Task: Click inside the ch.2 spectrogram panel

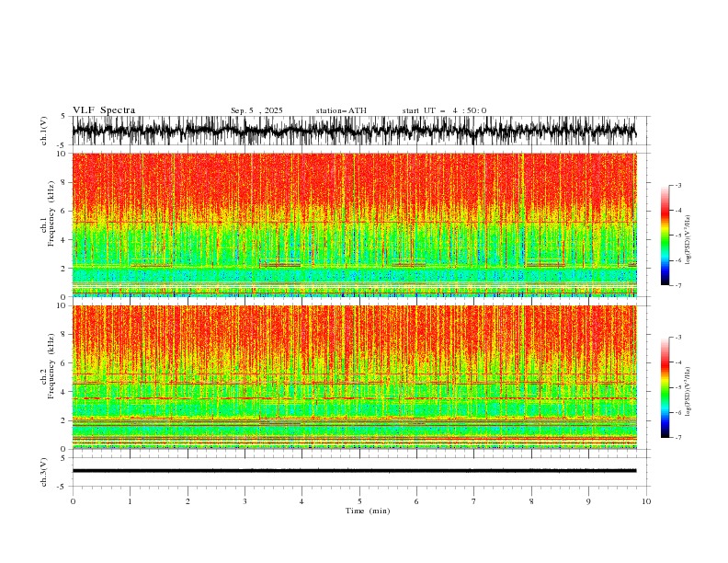Action: pyautogui.click(x=354, y=377)
